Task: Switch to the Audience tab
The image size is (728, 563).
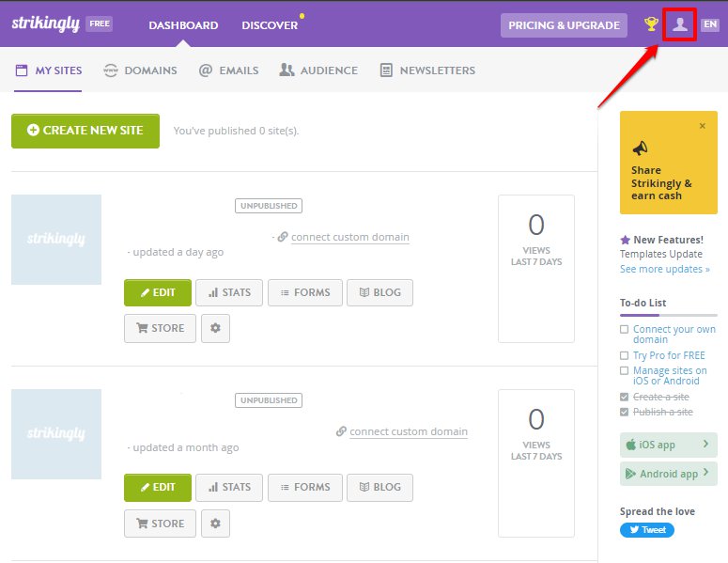Action: [318, 70]
